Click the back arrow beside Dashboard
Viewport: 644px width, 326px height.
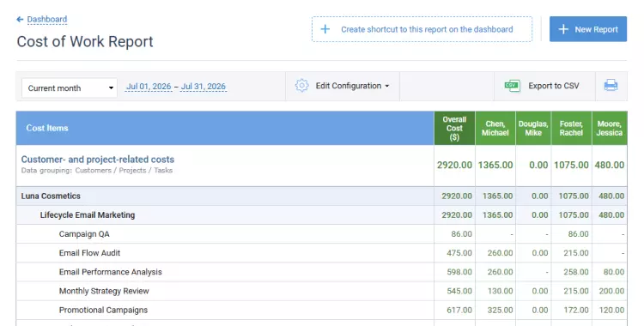point(20,19)
